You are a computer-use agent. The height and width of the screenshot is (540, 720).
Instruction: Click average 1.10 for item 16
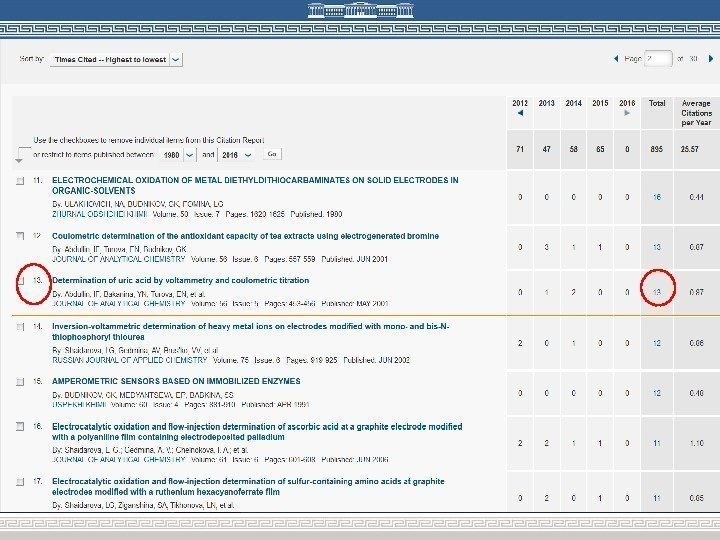pyautogui.click(x=696, y=443)
